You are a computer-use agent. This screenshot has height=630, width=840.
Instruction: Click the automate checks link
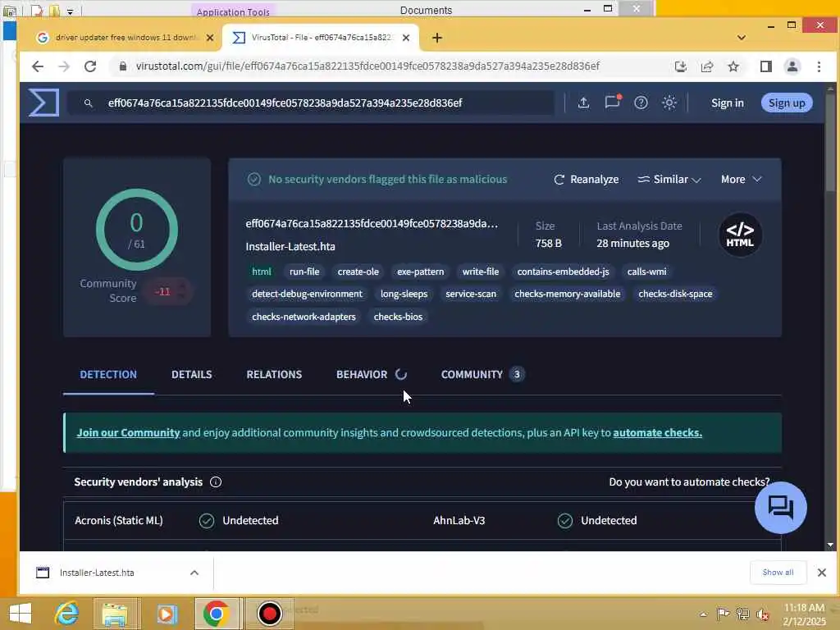pyautogui.click(x=657, y=433)
